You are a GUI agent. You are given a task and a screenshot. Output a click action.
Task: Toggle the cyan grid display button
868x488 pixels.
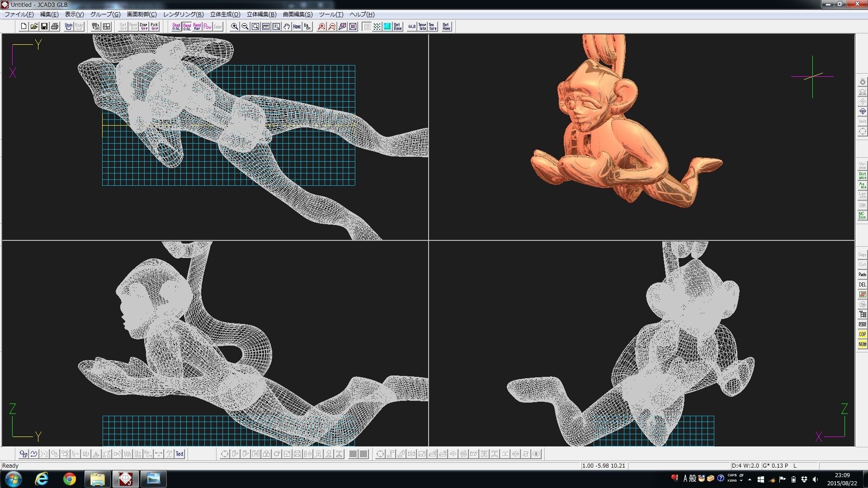(387, 27)
